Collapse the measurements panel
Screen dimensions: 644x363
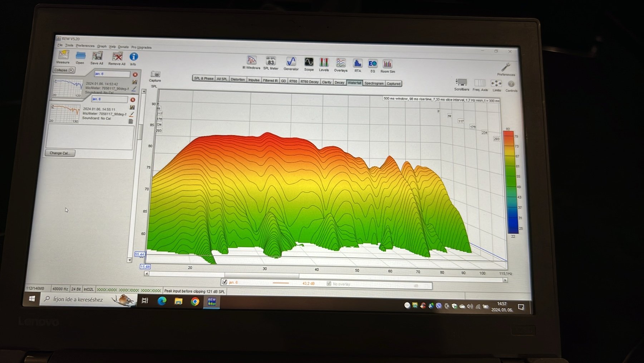tap(64, 70)
